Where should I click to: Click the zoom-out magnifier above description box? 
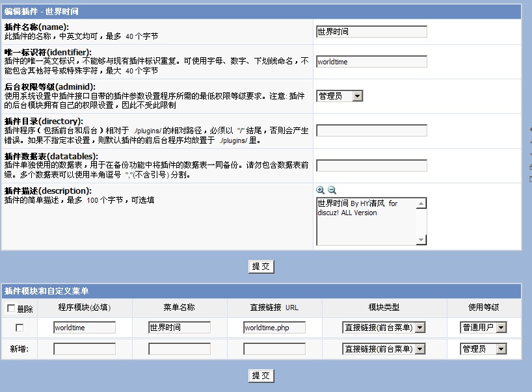click(x=332, y=190)
